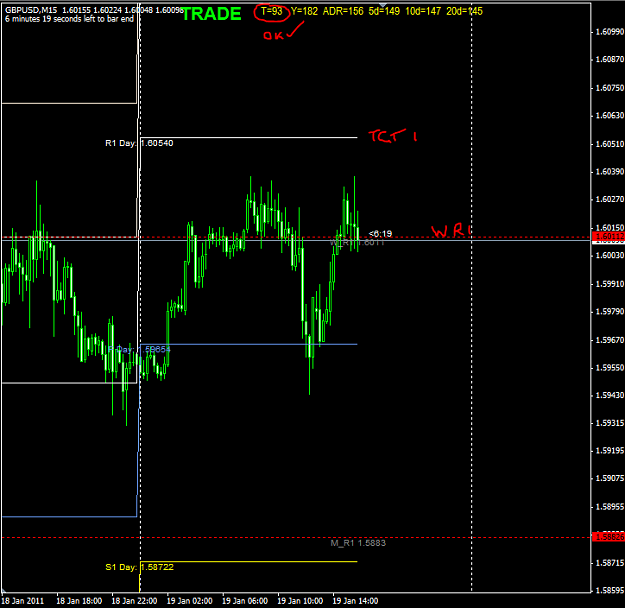Click the chart shift triangle marker at top
Screen dimensions: 625x608
tap(383, 5)
